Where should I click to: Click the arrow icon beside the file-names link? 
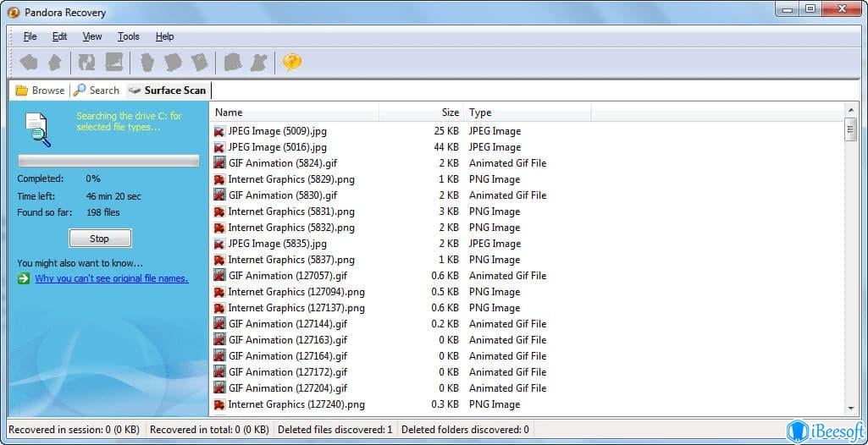(x=23, y=278)
